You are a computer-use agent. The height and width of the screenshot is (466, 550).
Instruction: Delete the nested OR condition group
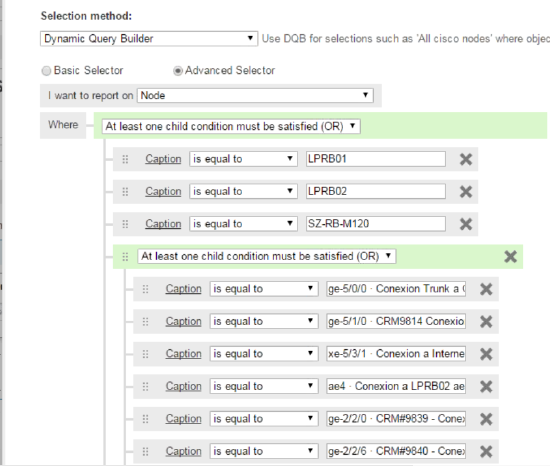tap(510, 257)
